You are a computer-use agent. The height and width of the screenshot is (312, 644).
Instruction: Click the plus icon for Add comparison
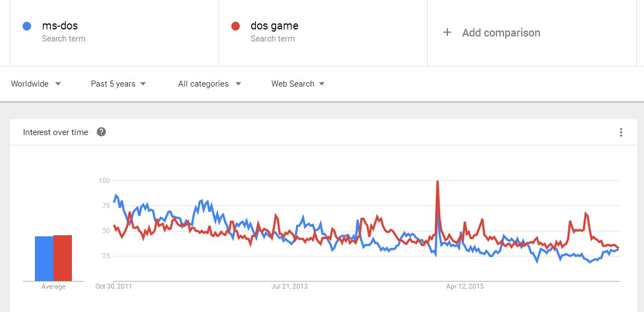click(447, 33)
